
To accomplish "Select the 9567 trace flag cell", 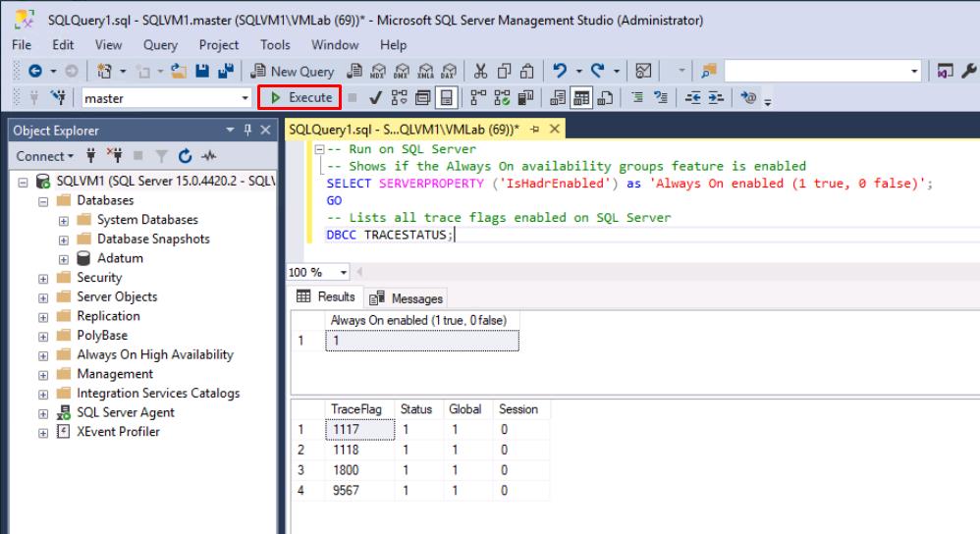I will (x=359, y=490).
